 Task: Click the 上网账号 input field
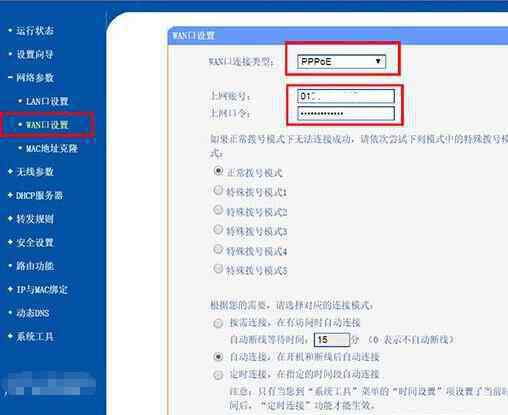click(346, 96)
